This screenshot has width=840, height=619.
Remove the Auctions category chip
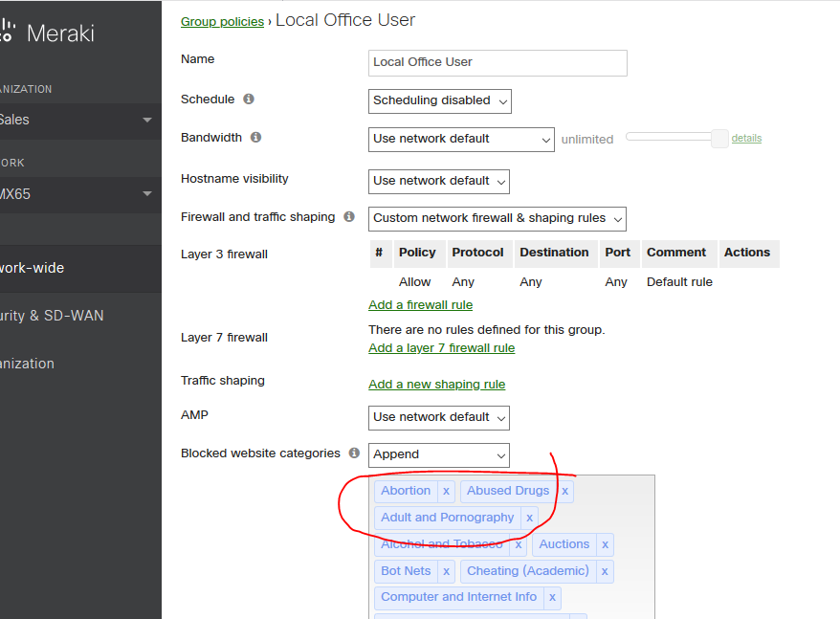point(604,543)
